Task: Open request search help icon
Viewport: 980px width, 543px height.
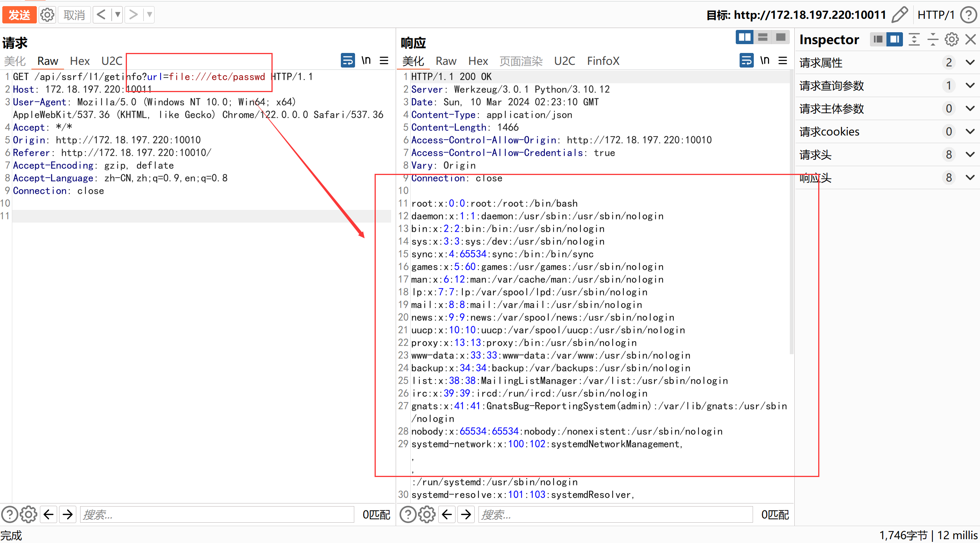Action: [10, 515]
